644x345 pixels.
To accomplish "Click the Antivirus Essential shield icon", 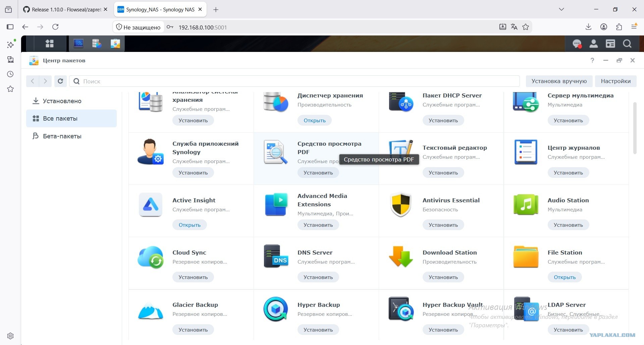I will click(401, 205).
